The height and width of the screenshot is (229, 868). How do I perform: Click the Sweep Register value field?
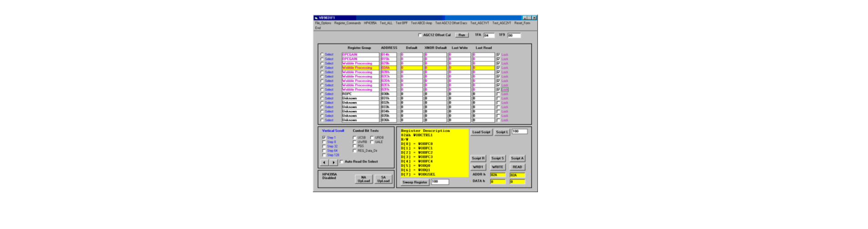pyautogui.click(x=440, y=182)
